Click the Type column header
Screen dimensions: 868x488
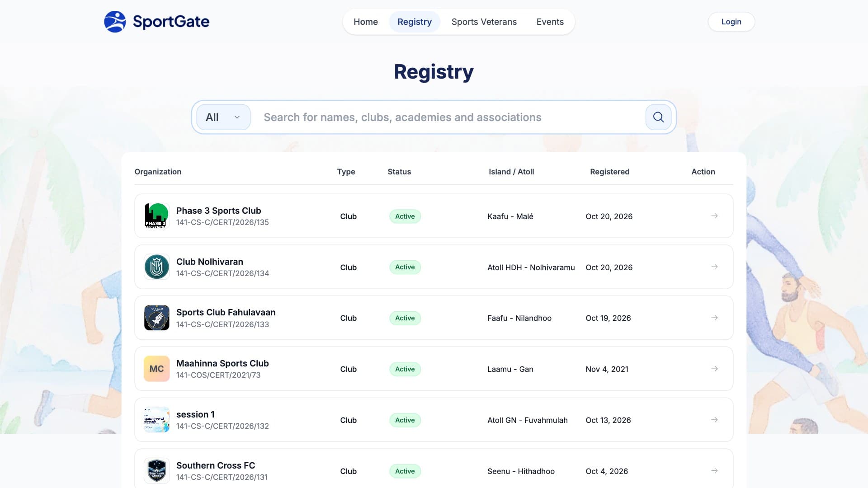click(346, 172)
